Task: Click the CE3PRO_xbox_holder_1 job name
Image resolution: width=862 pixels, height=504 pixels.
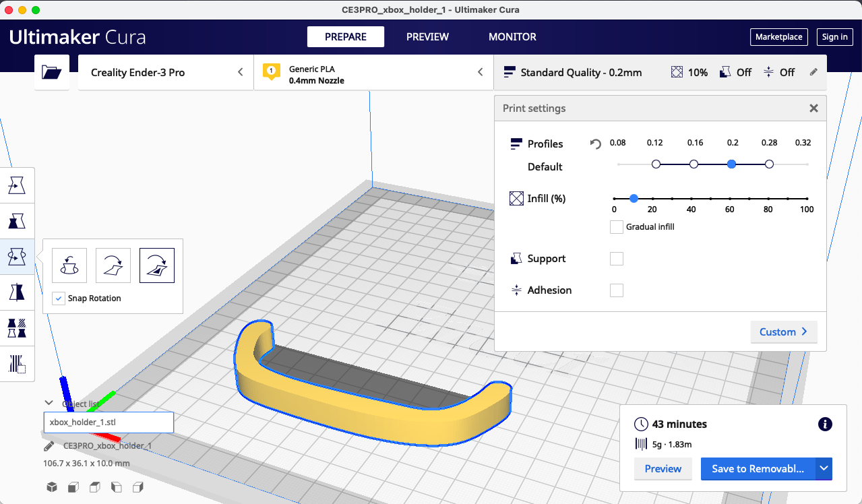Action: [108, 446]
